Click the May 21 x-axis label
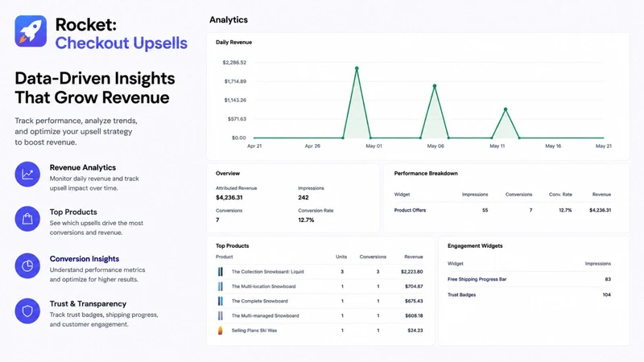Screen dimensions: 644x362 tap(603, 146)
